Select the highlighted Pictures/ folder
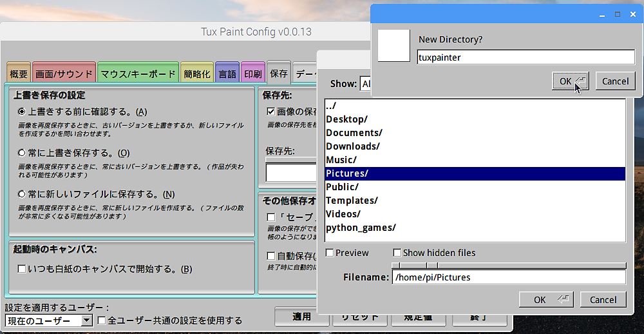The width and height of the screenshot is (644, 334). pos(475,173)
